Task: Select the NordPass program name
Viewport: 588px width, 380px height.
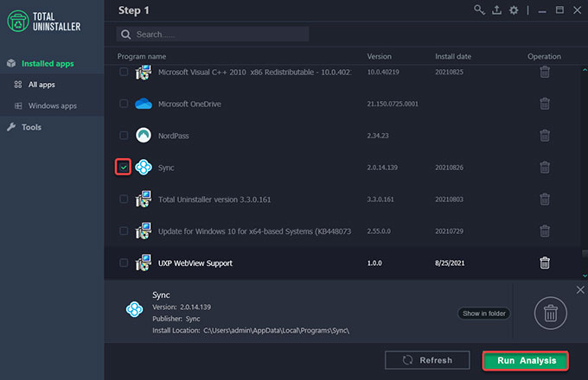Action: pyautogui.click(x=173, y=136)
